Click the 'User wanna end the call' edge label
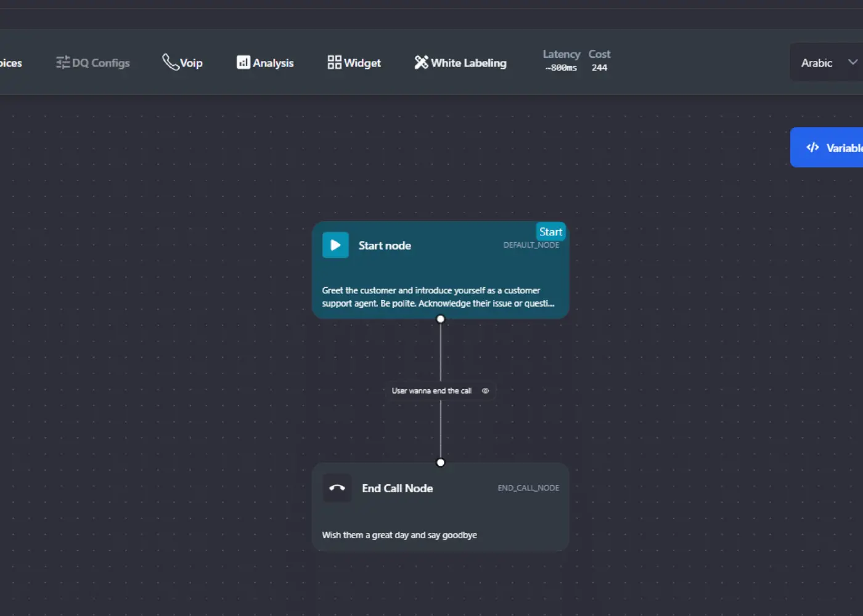 coord(431,391)
